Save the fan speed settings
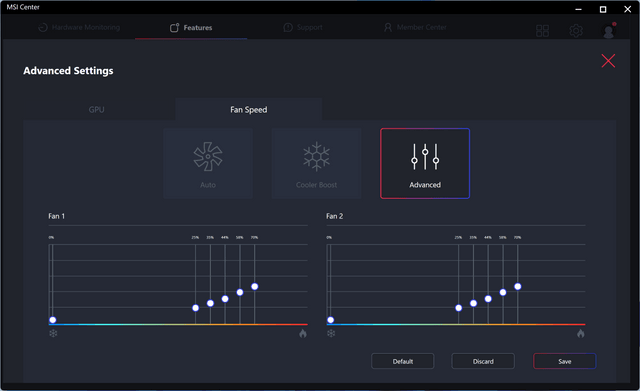Image resolution: width=640 pixels, height=391 pixels. tap(564, 361)
